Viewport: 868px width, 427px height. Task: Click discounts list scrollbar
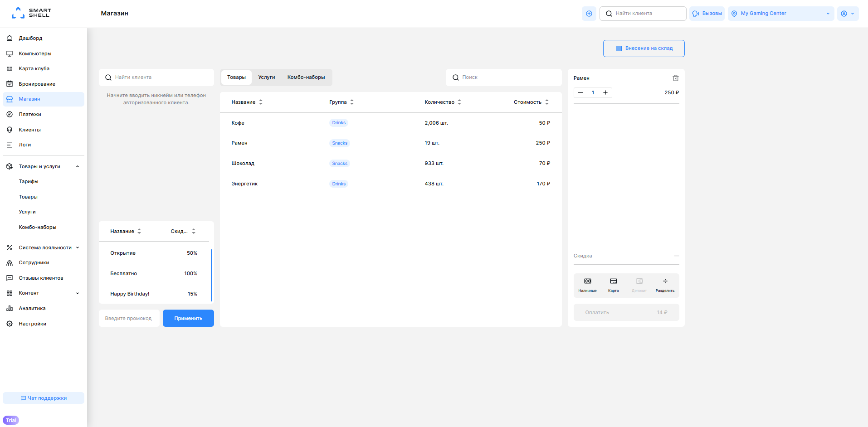coord(211,275)
